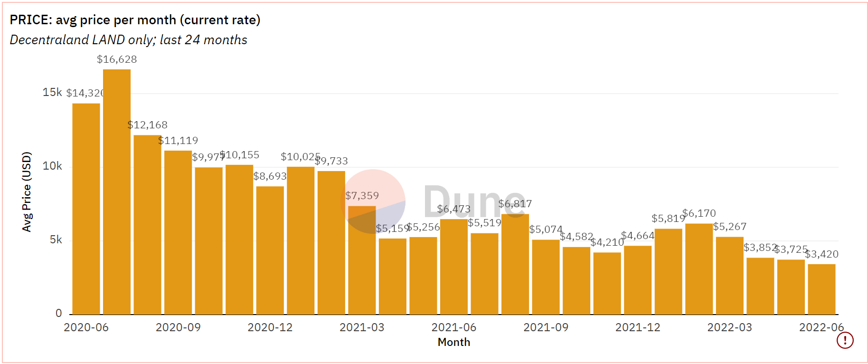Click the bar labeled $12,168
Screen dimensions: 868x364
(147, 224)
